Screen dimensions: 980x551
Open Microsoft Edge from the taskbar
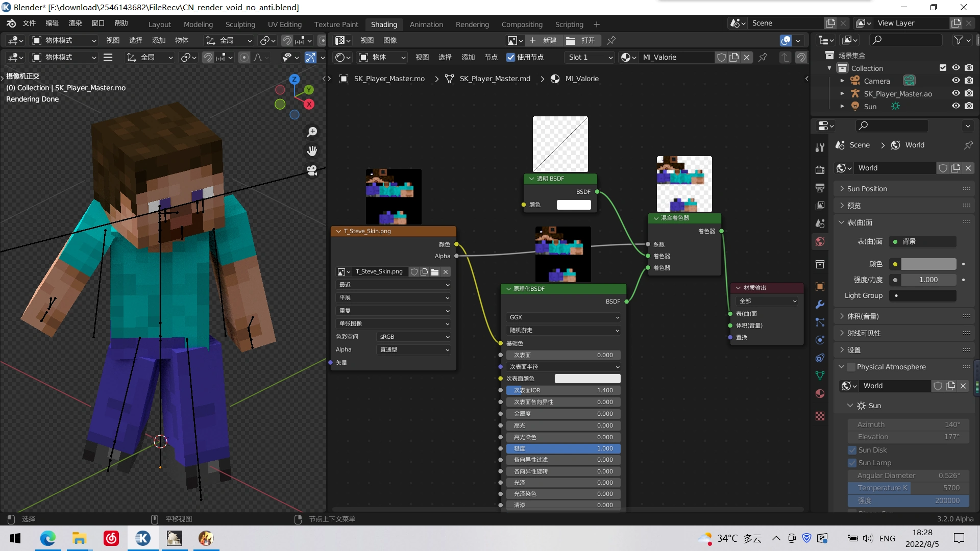point(47,538)
